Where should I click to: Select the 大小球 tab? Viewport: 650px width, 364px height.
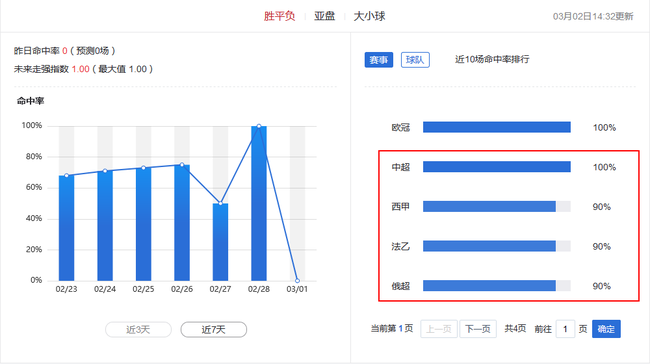[369, 16]
